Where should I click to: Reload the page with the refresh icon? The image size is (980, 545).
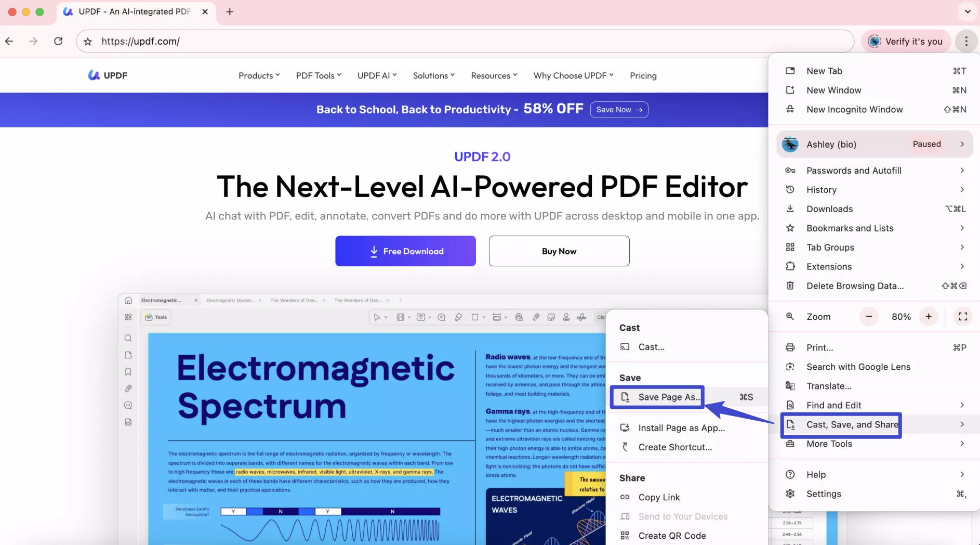[x=58, y=41]
